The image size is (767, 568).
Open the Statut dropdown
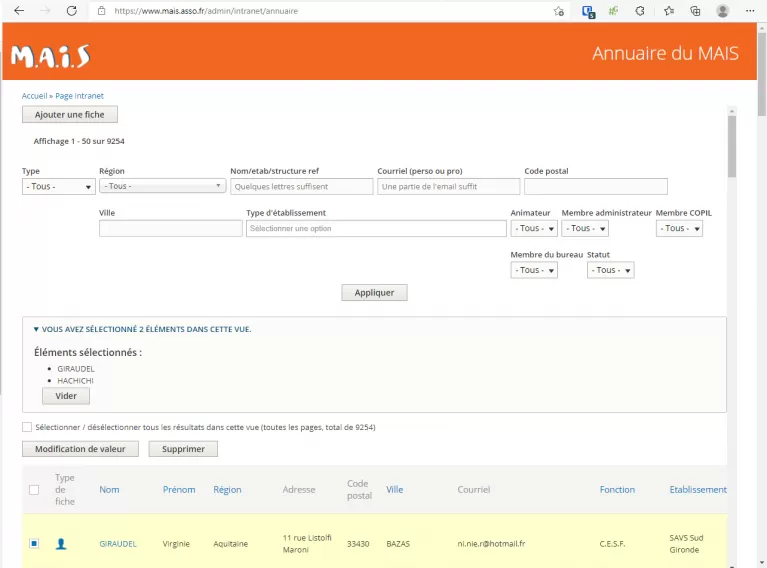tap(610, 270)
